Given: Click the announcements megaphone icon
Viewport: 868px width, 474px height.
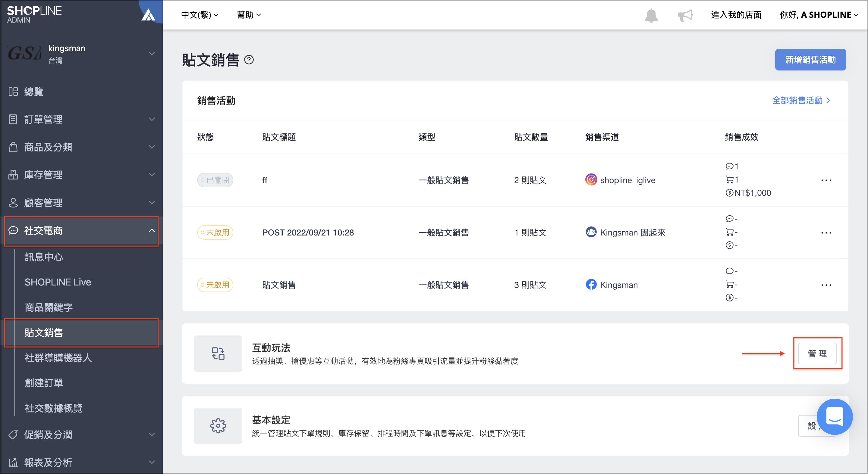Looking at the screenshot, I should tap(685, 15).
